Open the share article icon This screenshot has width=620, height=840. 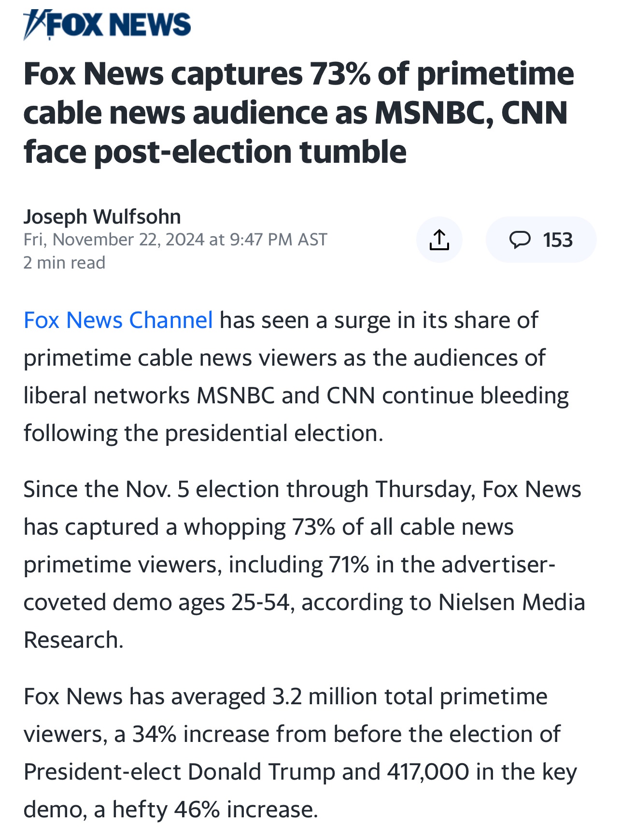click(439, 240)
